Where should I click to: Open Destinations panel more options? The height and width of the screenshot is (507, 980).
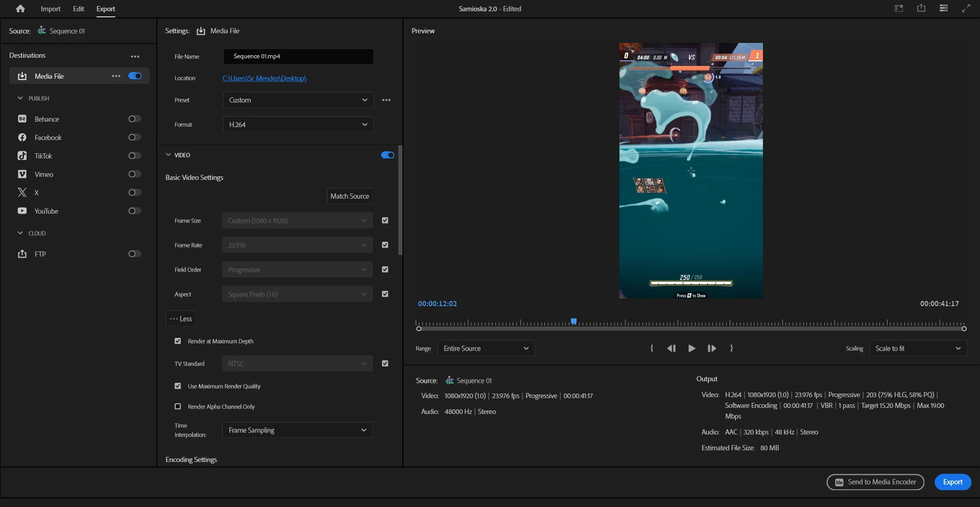(135, 56)
